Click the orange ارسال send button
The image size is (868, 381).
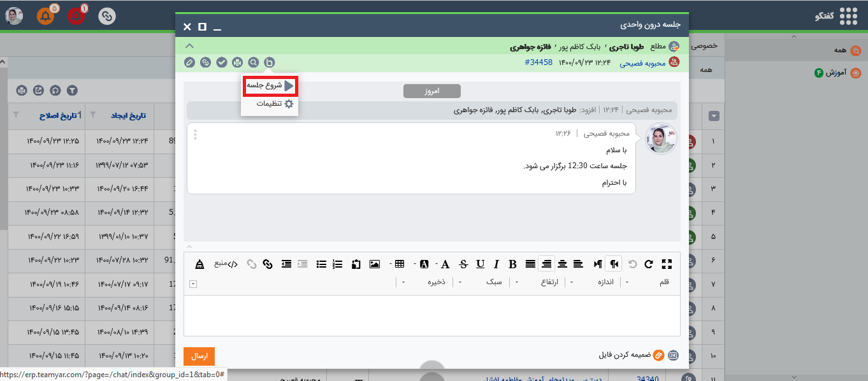(199, 356)
